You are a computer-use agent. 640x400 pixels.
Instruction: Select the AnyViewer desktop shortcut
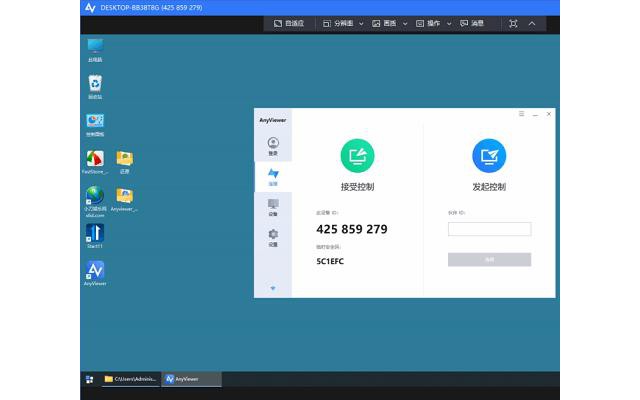[x=95, y=273]
